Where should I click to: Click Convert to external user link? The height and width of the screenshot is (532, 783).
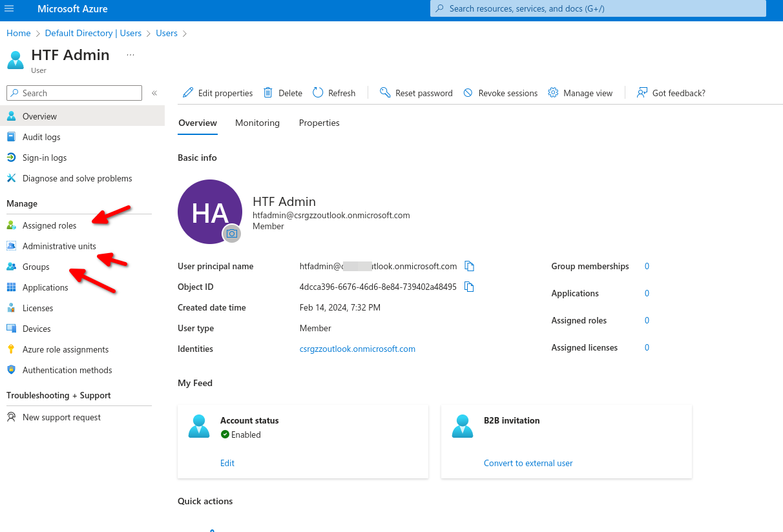click(x=528, y=463)
